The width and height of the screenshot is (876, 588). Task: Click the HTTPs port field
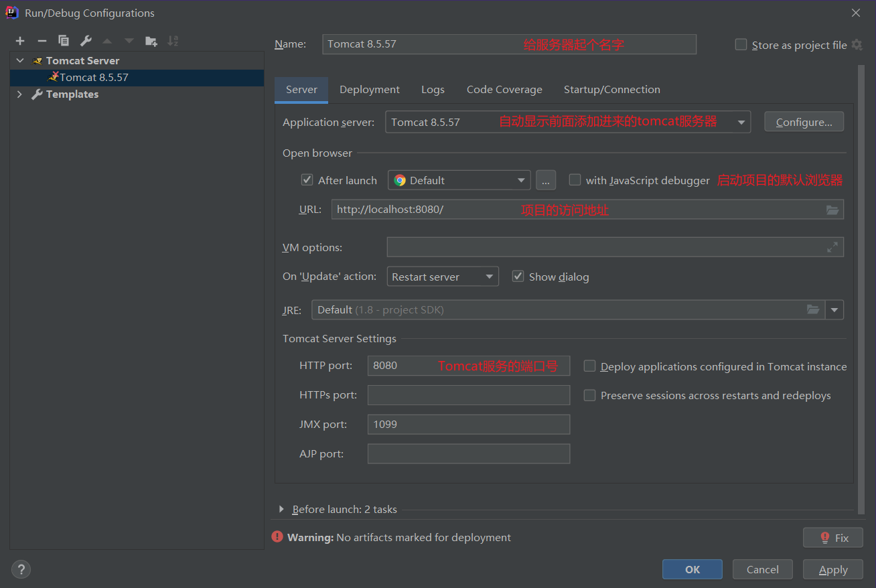tap(469, 395)
